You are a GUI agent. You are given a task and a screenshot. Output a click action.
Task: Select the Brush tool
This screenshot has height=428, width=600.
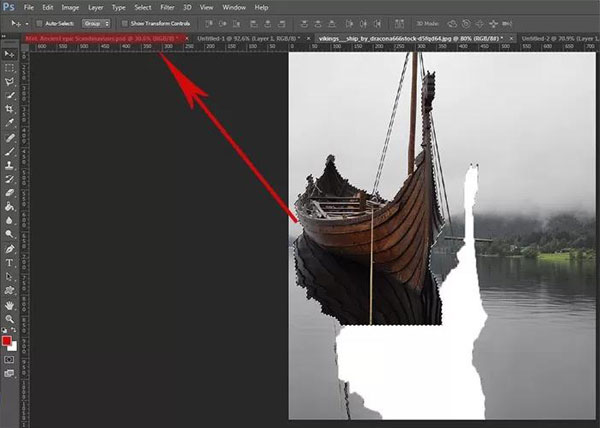tap(9, 151)
